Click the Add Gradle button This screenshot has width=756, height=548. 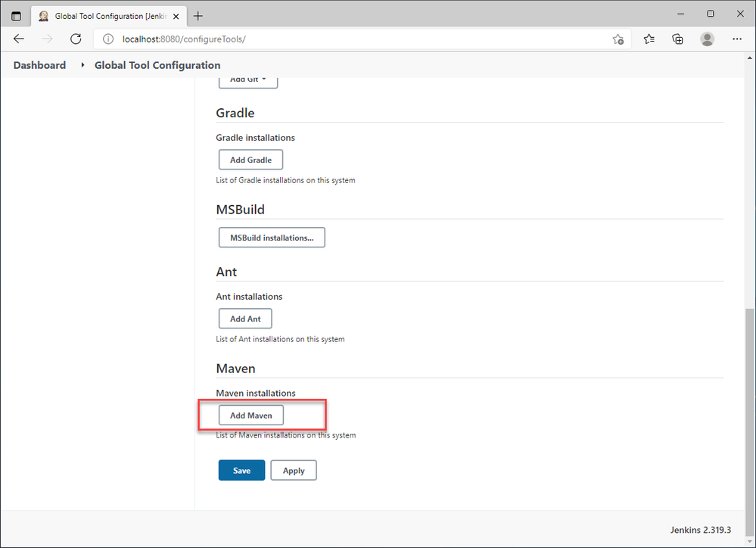250,160
